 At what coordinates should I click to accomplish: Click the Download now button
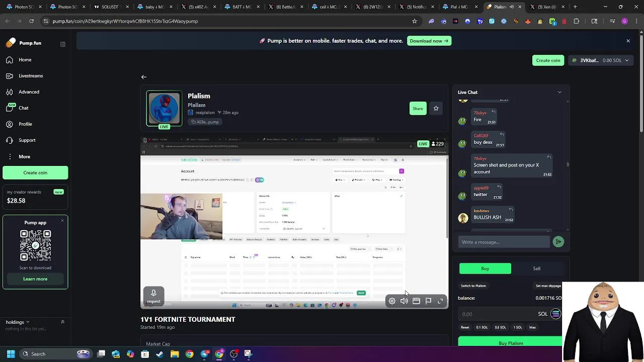pos(429,41)
